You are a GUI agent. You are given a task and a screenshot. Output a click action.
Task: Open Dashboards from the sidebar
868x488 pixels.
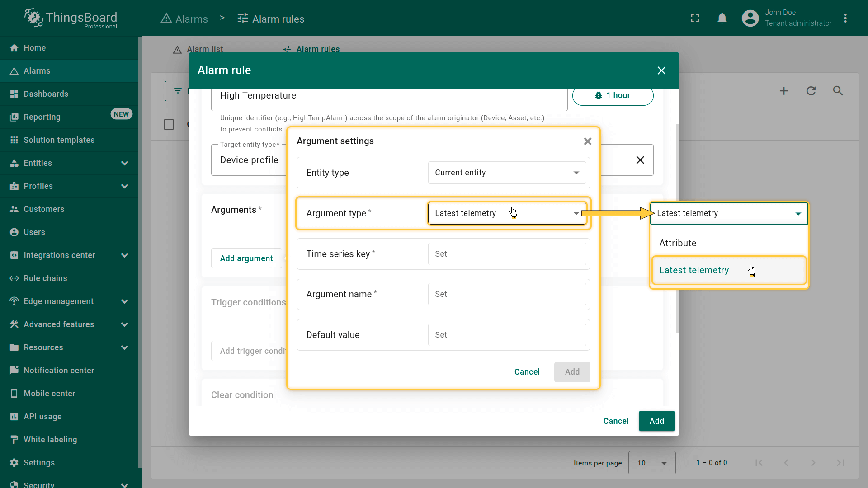click(46, 94)
